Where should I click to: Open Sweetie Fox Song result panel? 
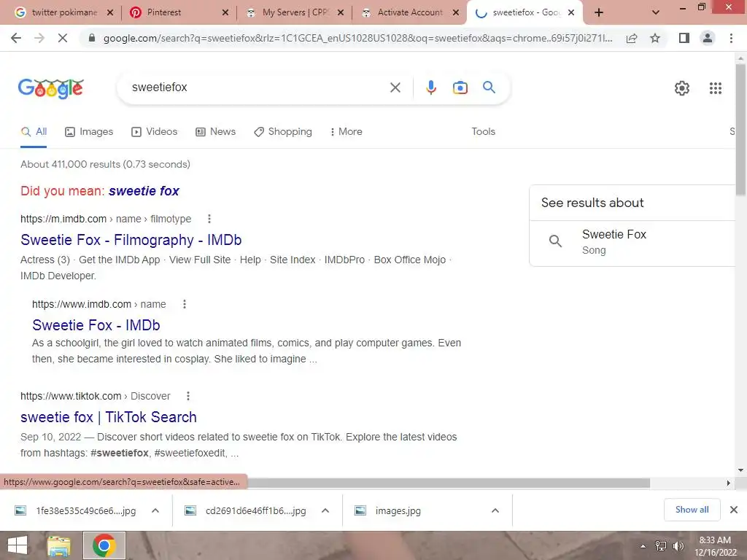click(634, 242)
